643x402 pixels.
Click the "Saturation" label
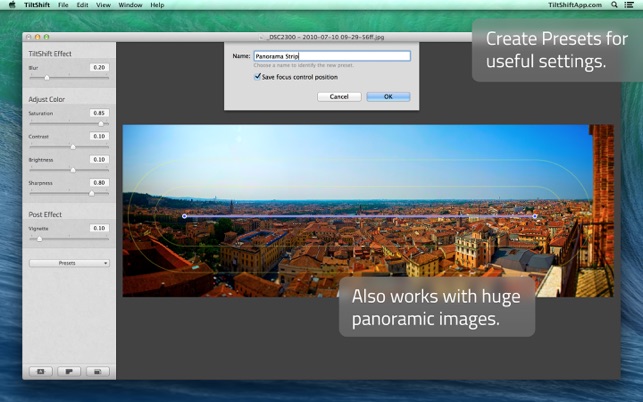click(41, 113)
